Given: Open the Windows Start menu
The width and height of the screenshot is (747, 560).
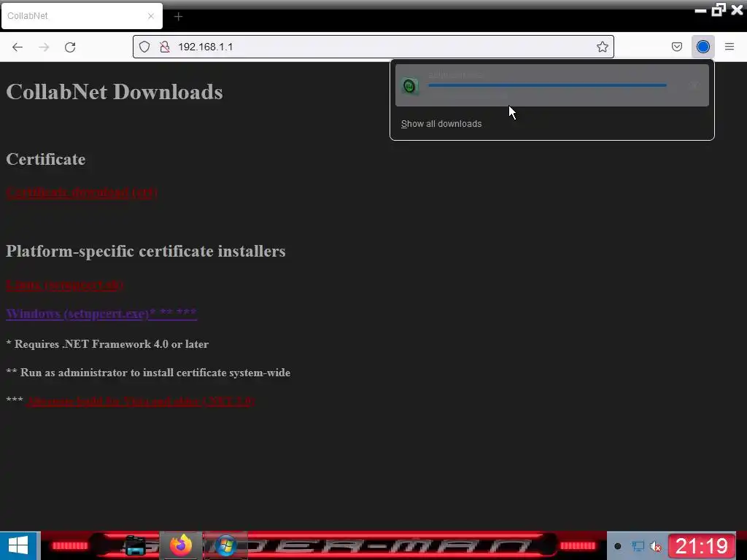Looking at the screenshot, I should (18, 545).
